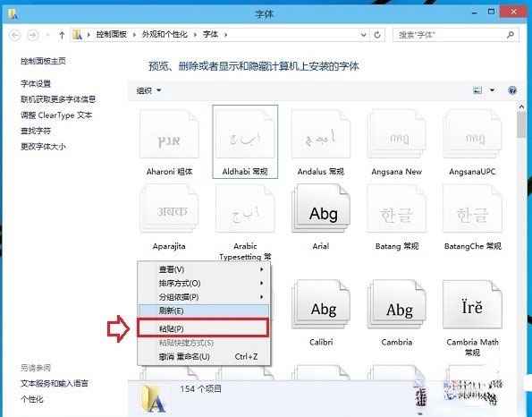Select Aharoni 粗体 font thumbnail

pos(169,134)
